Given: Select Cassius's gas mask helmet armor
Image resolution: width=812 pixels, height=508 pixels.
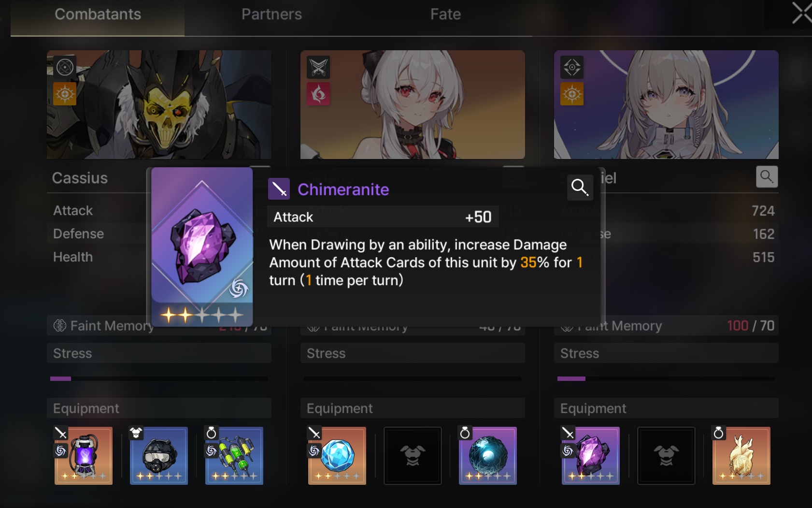Looking at the screenshot, I should pos(159,455).
